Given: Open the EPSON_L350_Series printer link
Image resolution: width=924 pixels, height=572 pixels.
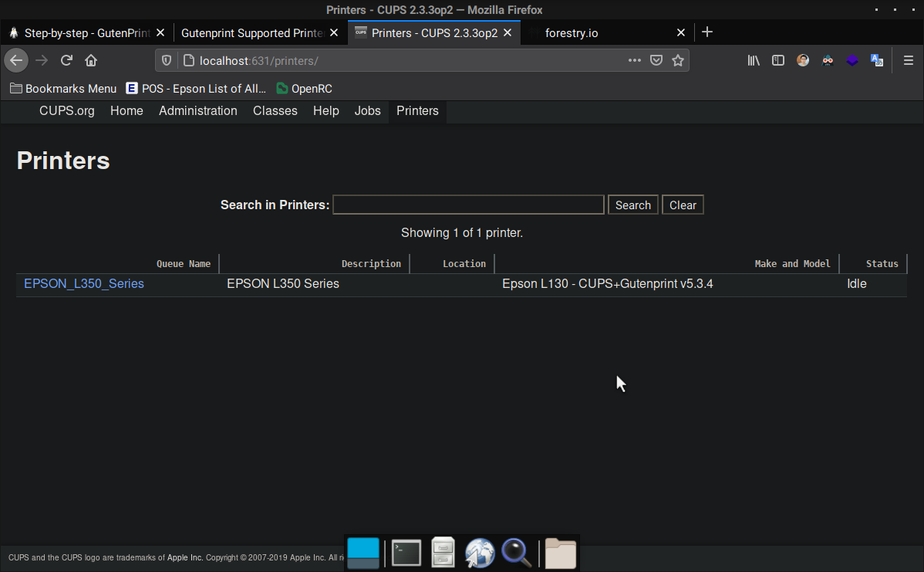Looking at the screenshot, I should click(83, 283).
